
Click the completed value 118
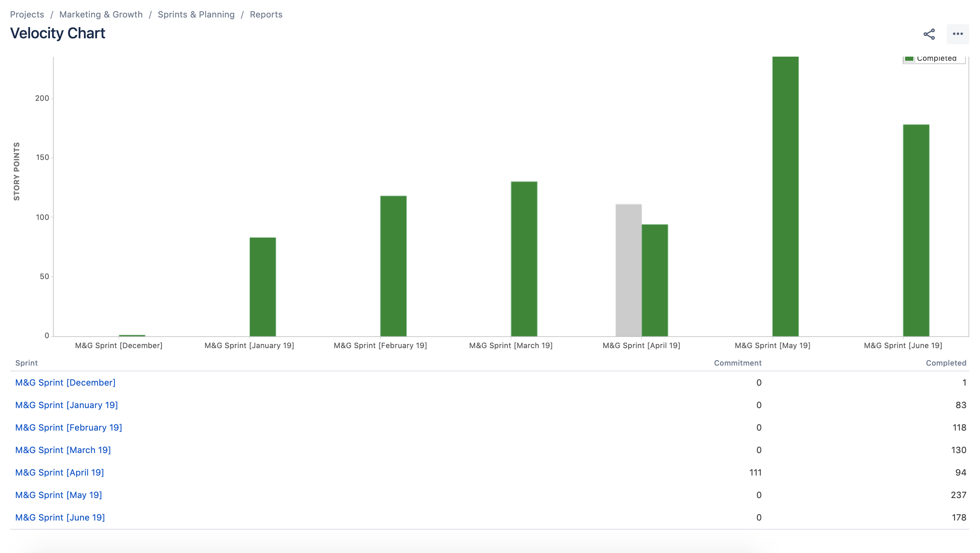(960, 428)
